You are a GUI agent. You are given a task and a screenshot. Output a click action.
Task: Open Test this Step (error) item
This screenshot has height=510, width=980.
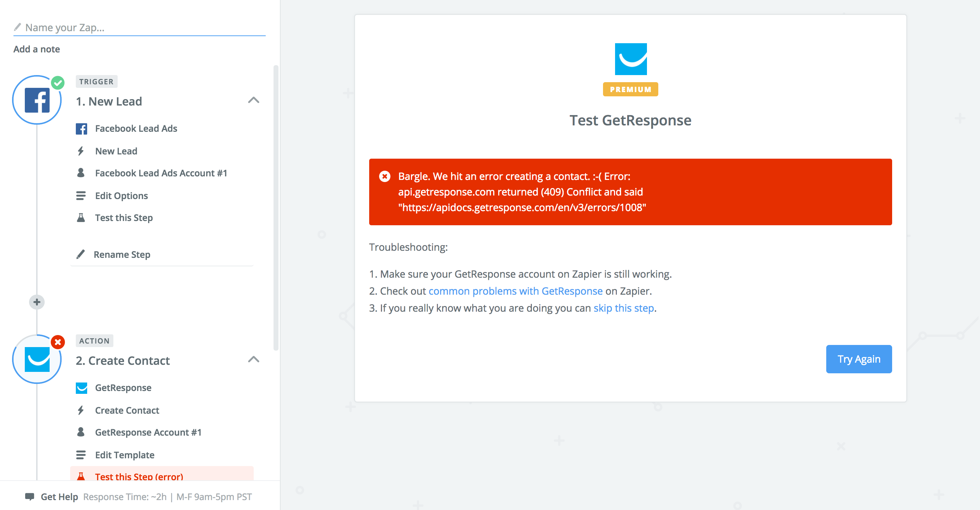(x=162, y=474)
